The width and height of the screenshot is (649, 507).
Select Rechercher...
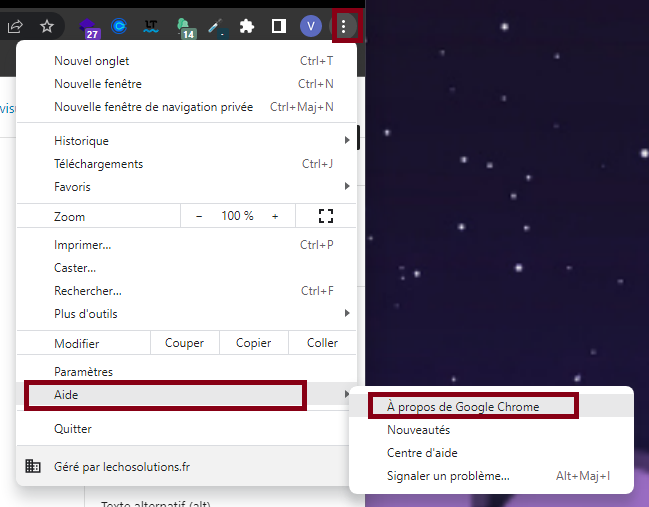coord(186,291)
